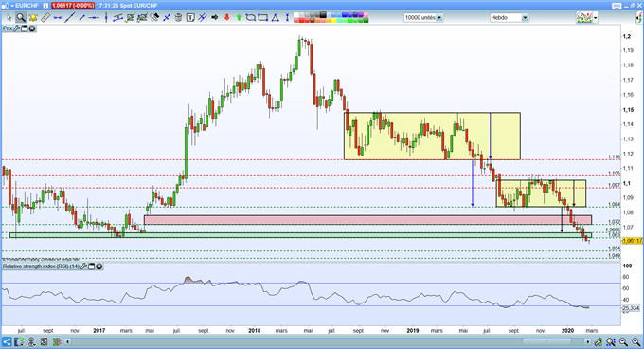
Task: Expand the trading side panel arrow
Action: tap(639, 18)
